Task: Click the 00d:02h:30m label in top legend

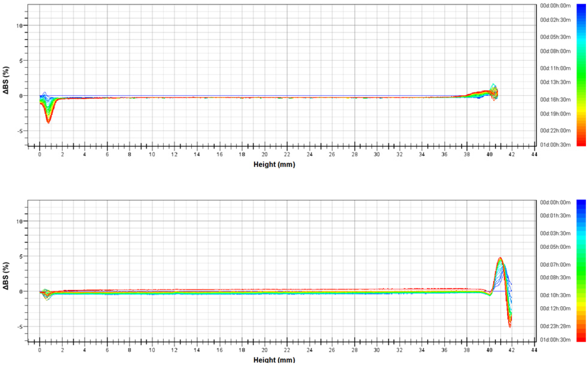Action: click(555, 20)
